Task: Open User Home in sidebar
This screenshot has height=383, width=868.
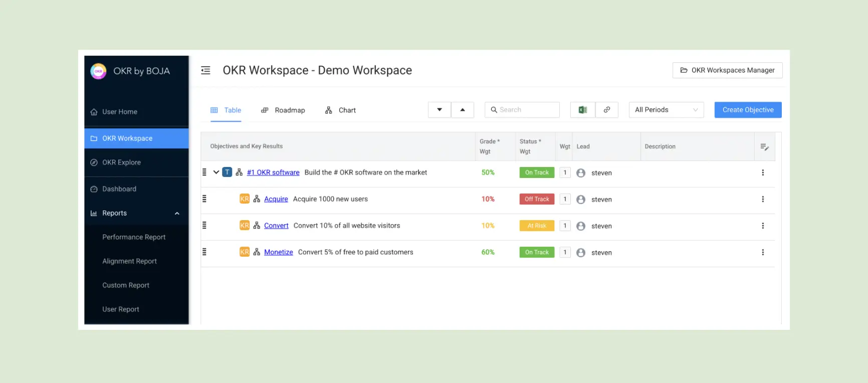Action: pyautogui.click(x=136, y=112)
